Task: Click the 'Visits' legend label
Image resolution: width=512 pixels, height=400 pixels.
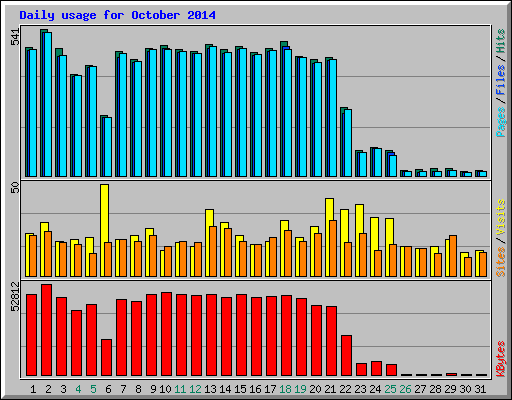Action: click(500, 218)
